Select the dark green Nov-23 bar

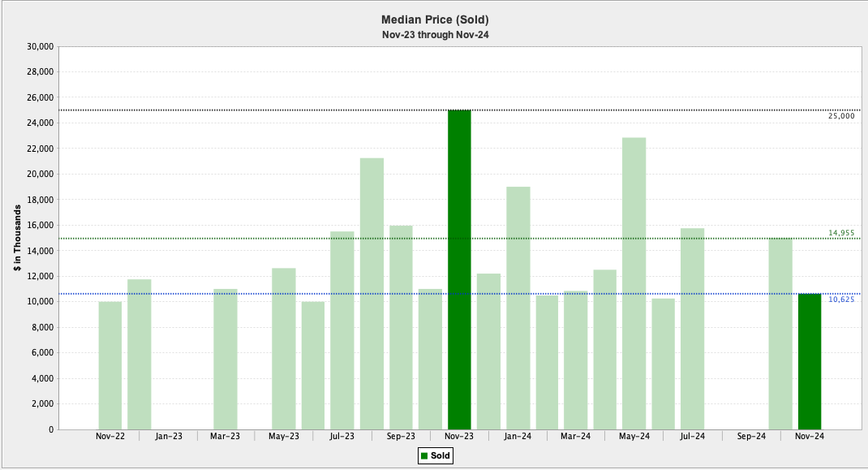coord(459,269)
